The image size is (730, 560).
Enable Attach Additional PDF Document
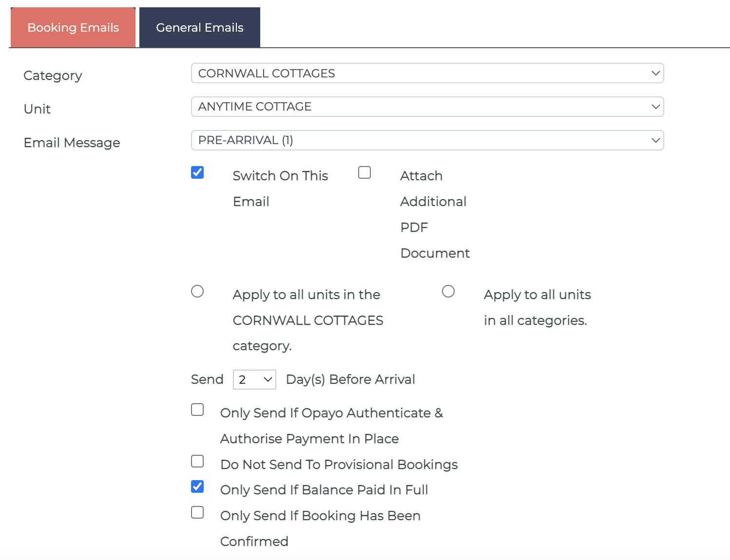coord(364,172)
